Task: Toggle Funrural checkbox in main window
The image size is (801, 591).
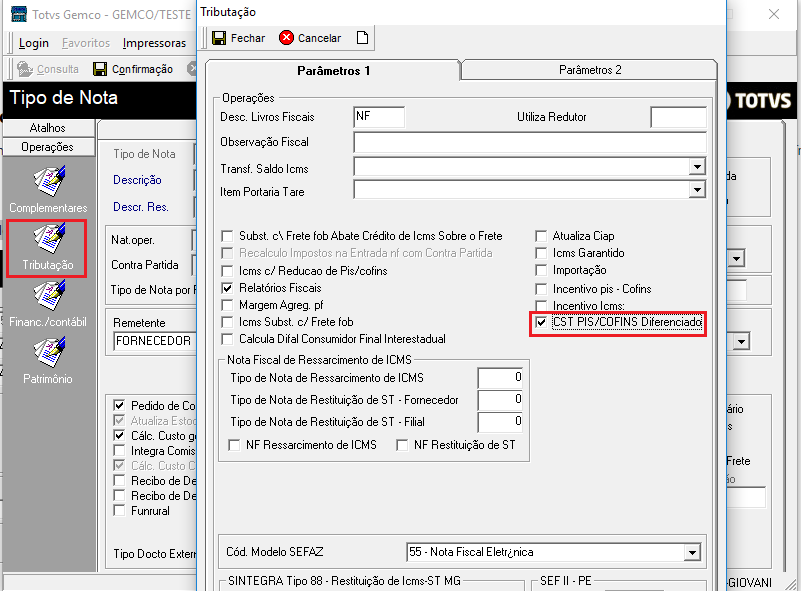Action: tap(119, 511)
